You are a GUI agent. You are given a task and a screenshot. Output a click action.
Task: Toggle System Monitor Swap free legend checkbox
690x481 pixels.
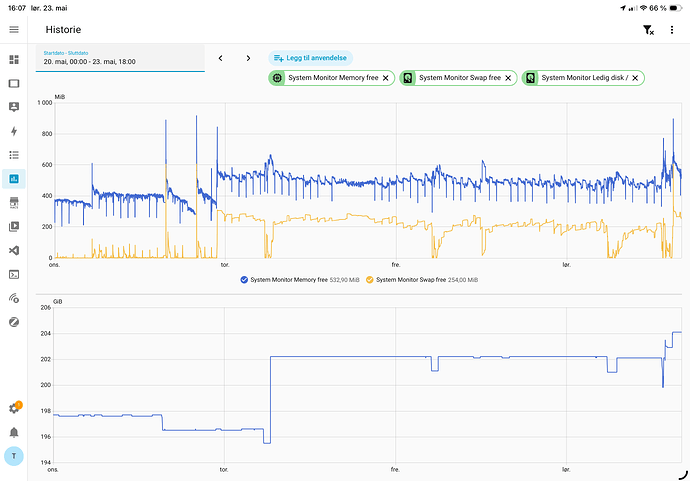pyautogui.click(x=370, y=280)
